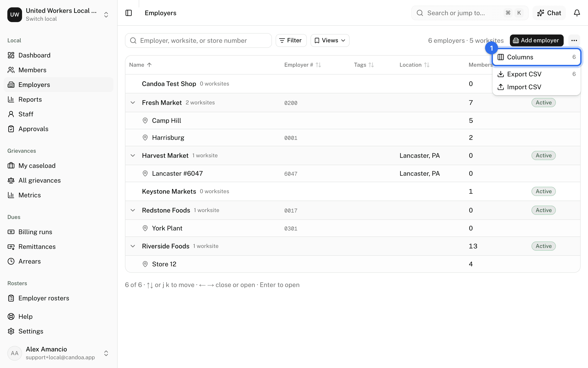Screen dimensions: 588x368
Task: Open the Switch local selector
Action: (x=59, y=14)
